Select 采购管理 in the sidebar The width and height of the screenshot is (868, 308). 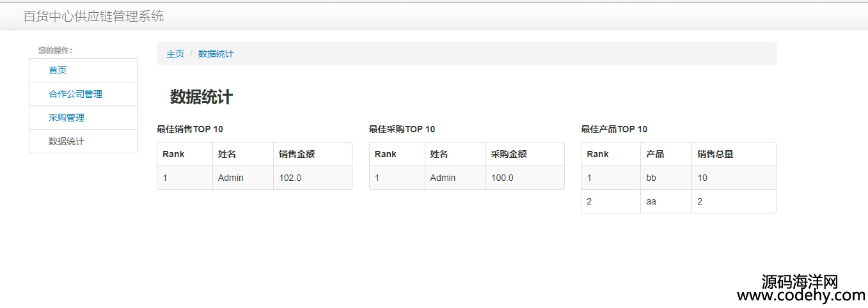[x=83, y=118]
